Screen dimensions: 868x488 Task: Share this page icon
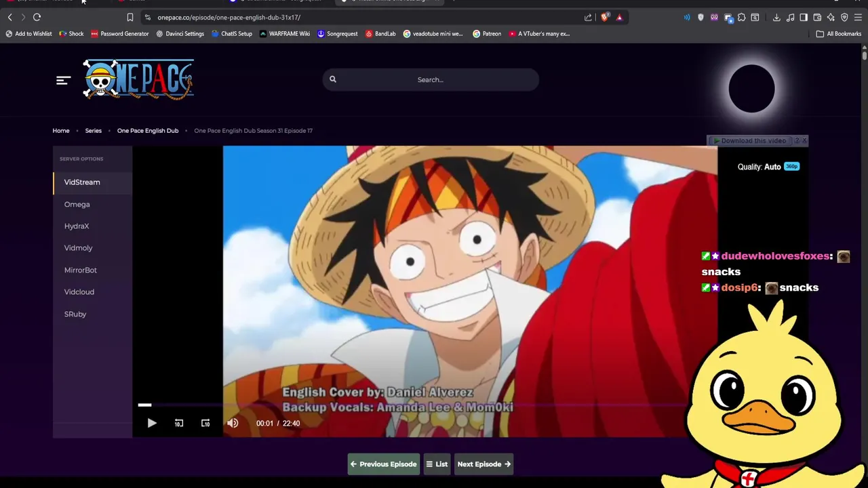(588, 17)
